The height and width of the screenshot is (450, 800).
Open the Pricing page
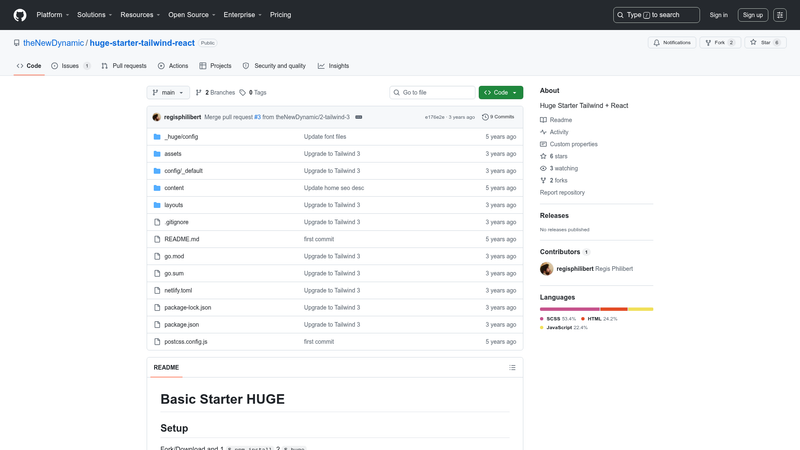[x=281, y=15]
